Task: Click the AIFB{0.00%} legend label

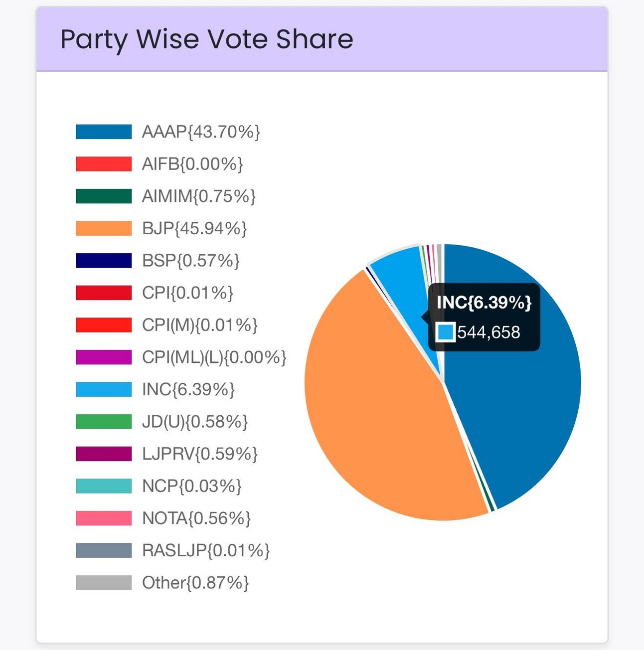Action: click(x=192, y=164)
